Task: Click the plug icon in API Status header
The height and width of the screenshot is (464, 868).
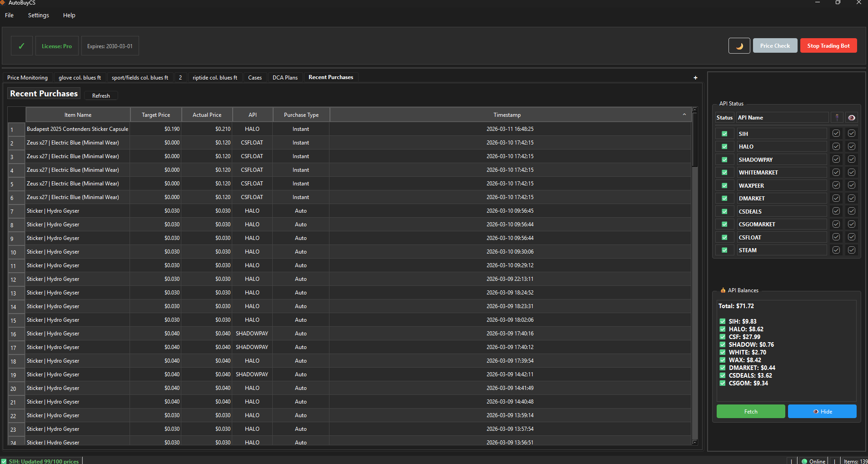Action: [836, 117]
